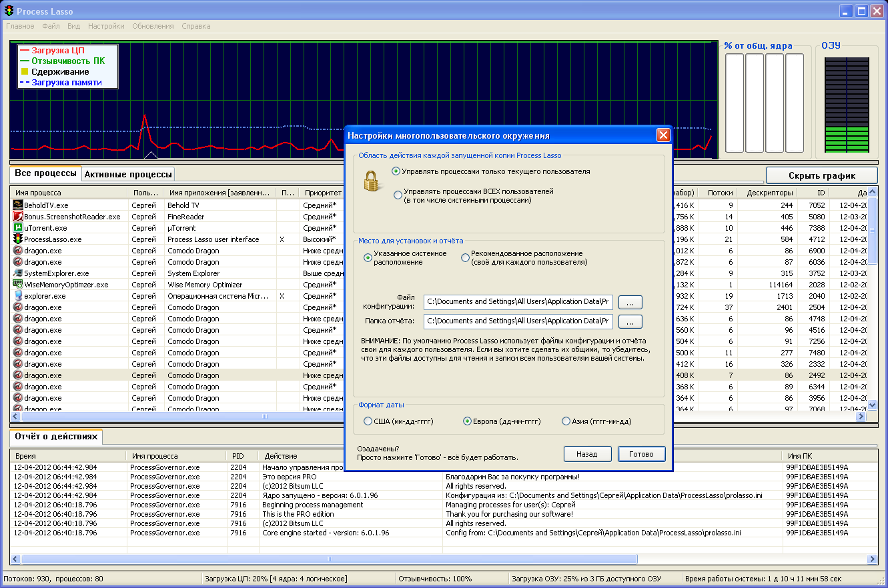Choose 'Указанное системное расположение' radio button
Screen dimensions: 888x588
pos(368,257)
